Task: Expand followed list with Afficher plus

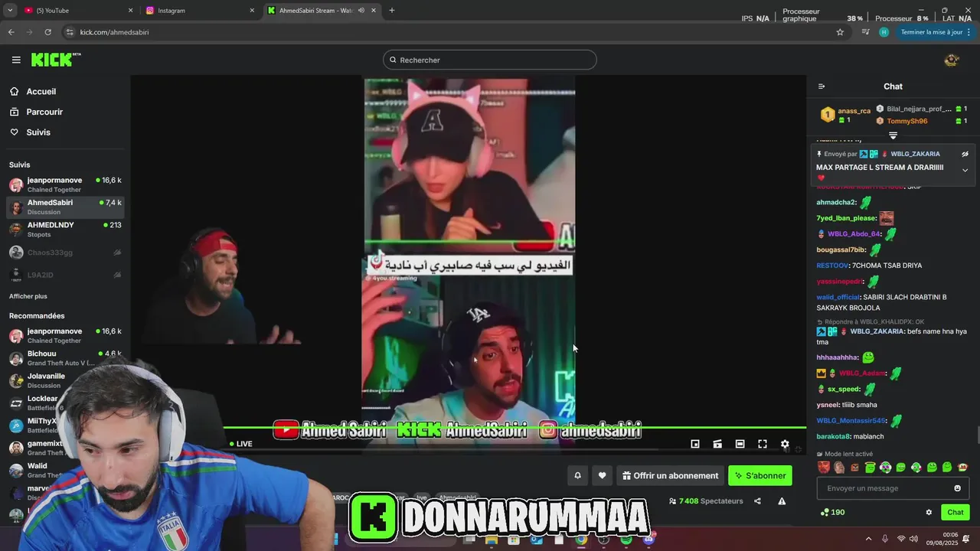Action: point(28,296)
